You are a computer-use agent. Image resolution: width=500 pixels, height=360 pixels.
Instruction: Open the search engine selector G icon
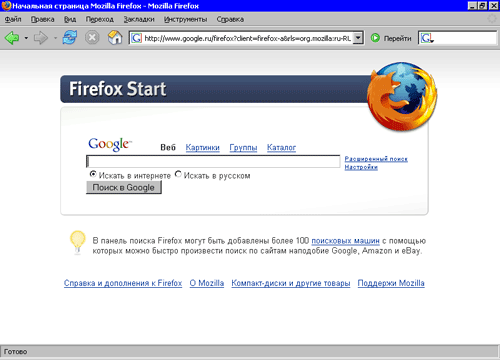pos(427,38)
